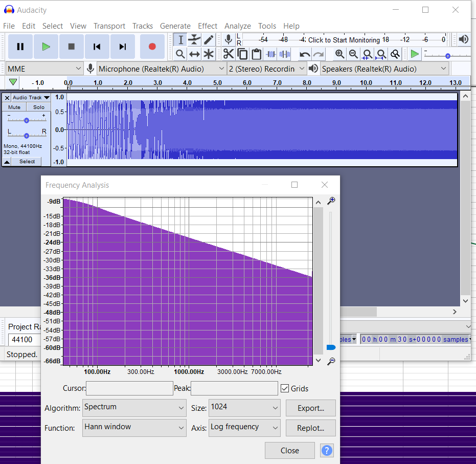Image resolution: width=476 pixels, height=464 pixels.
Task: Open the Edit menu
Action: 29,26
